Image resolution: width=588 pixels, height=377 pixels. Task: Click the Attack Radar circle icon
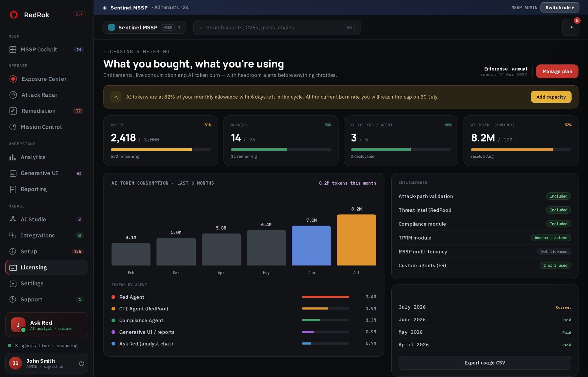click(13, 95)
